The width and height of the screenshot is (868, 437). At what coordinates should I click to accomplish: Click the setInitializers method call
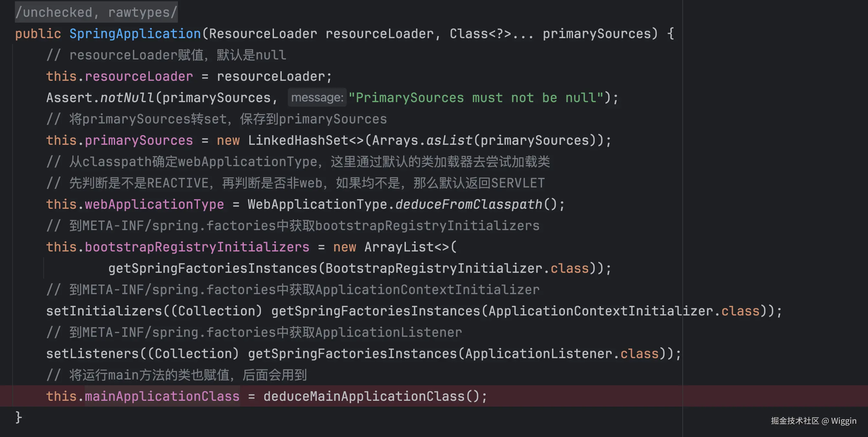(104, 311)
